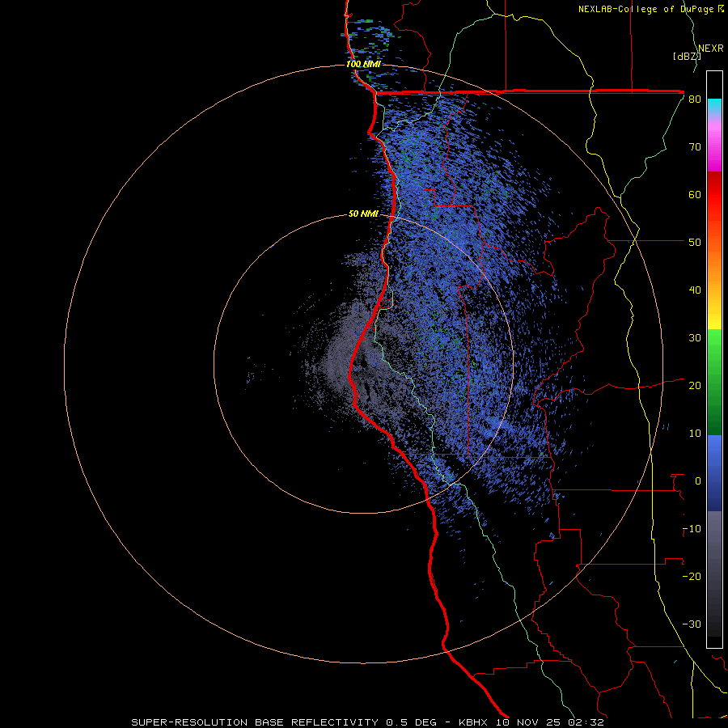Click the 30 value on the dBZ scale
This screenshot has width=728, height=728.
(x=695, y=337)
